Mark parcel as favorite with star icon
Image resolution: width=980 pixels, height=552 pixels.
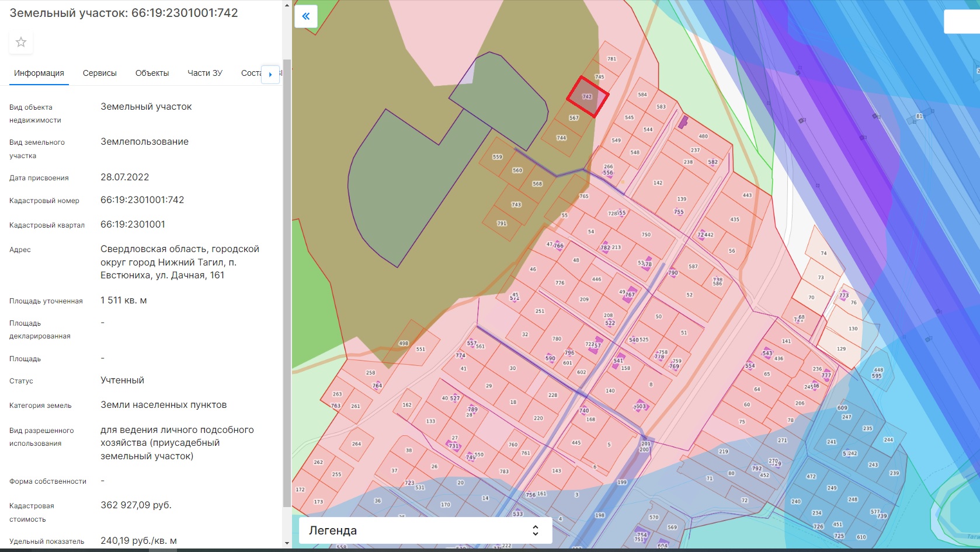pos(21,42)
